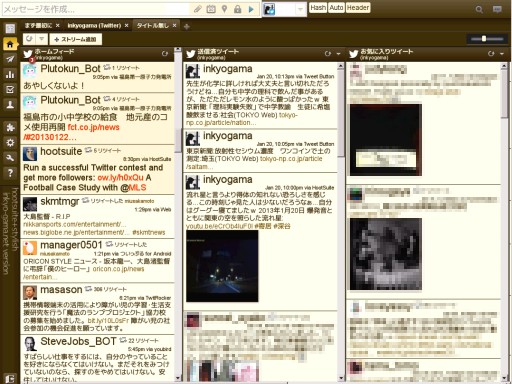Open ow.ly/h0xQu link in hootsuite tweet
Image resolution: width=512 pixels, height=384 pixels.
(x=120, y=177)
